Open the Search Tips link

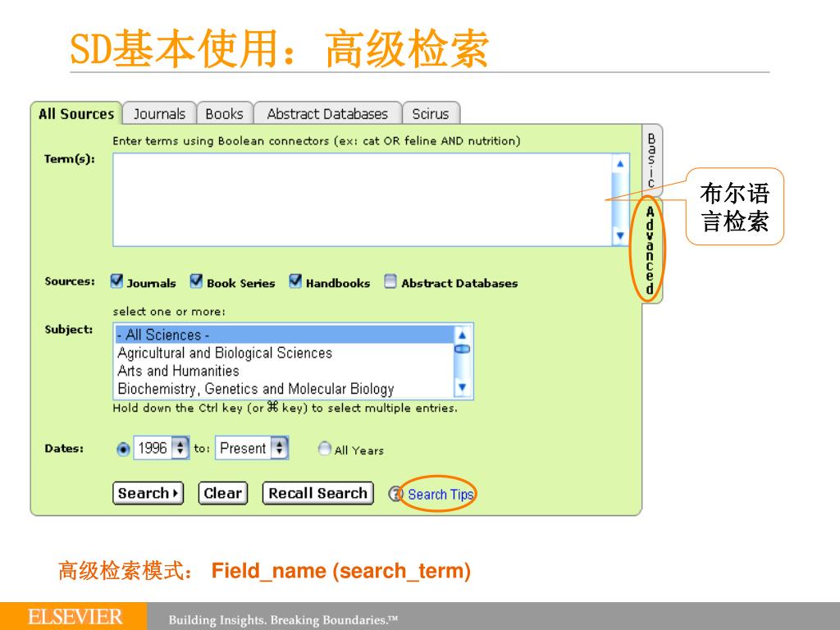[441, 495]
